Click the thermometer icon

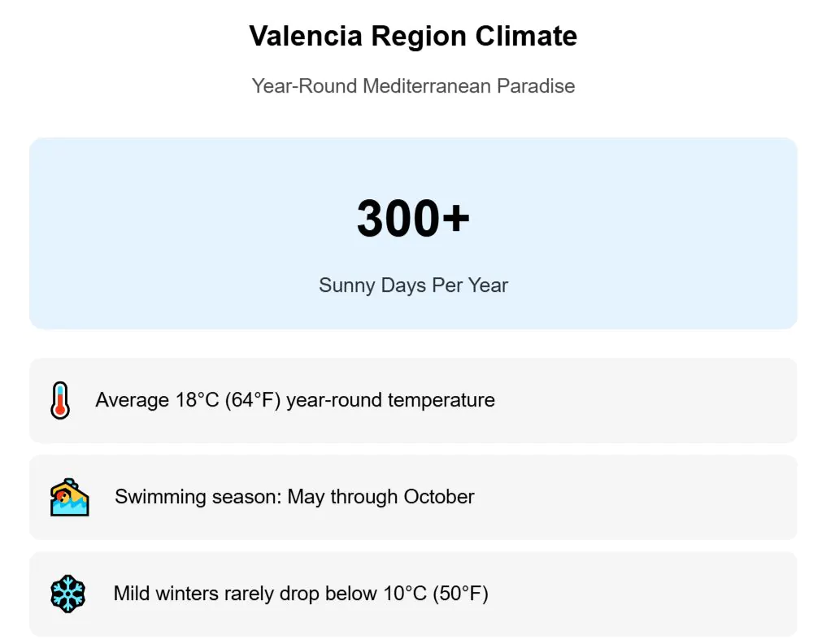pyautogui.click(x=60, y=400)
